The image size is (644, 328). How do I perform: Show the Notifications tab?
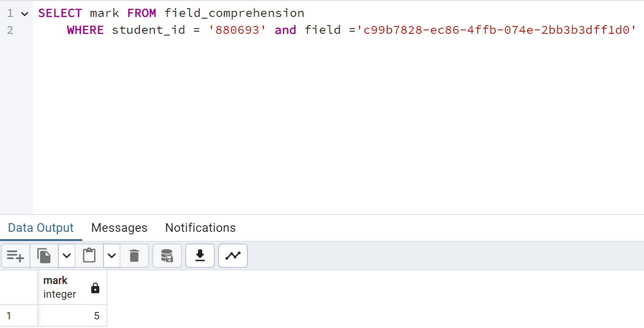coord(200,228)
